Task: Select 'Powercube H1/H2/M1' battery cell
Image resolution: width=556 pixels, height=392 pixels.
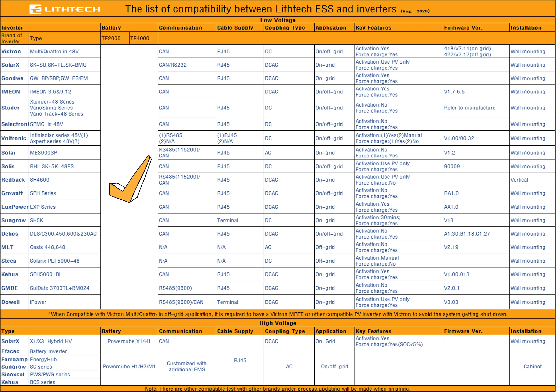Action: point(129,366)
